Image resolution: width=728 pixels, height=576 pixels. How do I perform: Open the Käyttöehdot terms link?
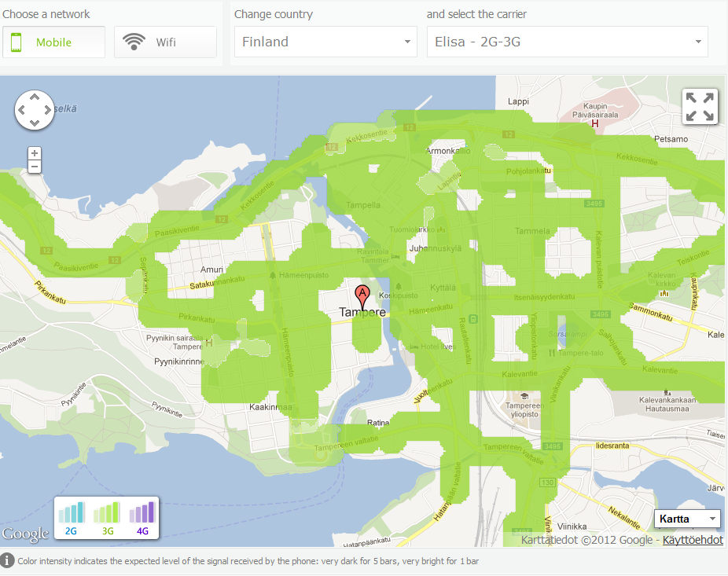pyautogui.click(x=693, y=540)
